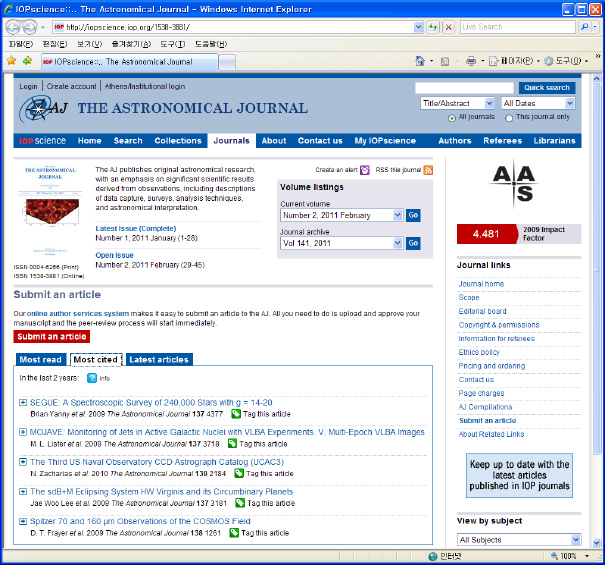Expand the UCAC3 Catalog article abstract
The image size is (605, 565).
[x=23, y=462]
